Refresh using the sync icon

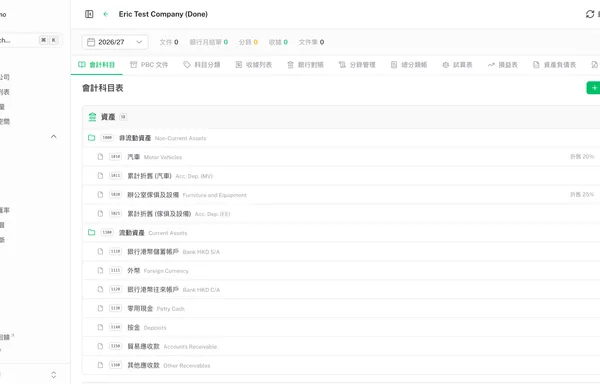[x=590, y=14]
